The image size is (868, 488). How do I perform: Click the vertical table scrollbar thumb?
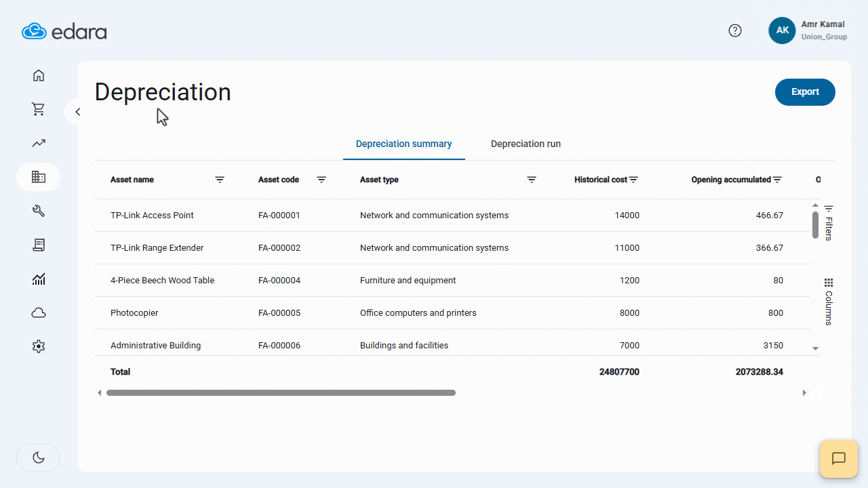pyautogui.click(x=816, y=225)
